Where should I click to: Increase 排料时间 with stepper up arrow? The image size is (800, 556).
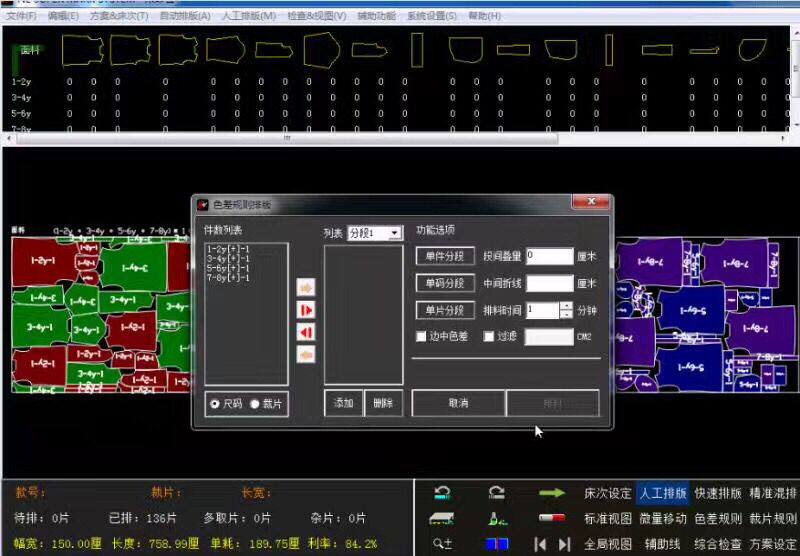click(x=566, y=306)
